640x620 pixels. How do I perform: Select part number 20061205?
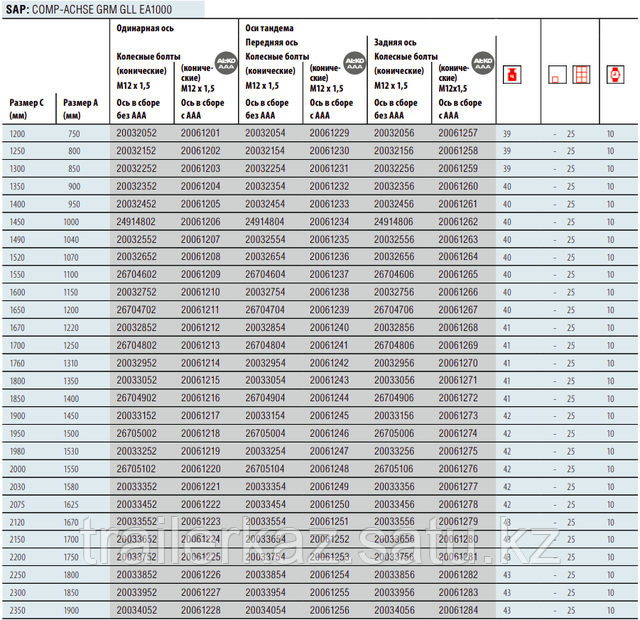[x=200, y=204]
